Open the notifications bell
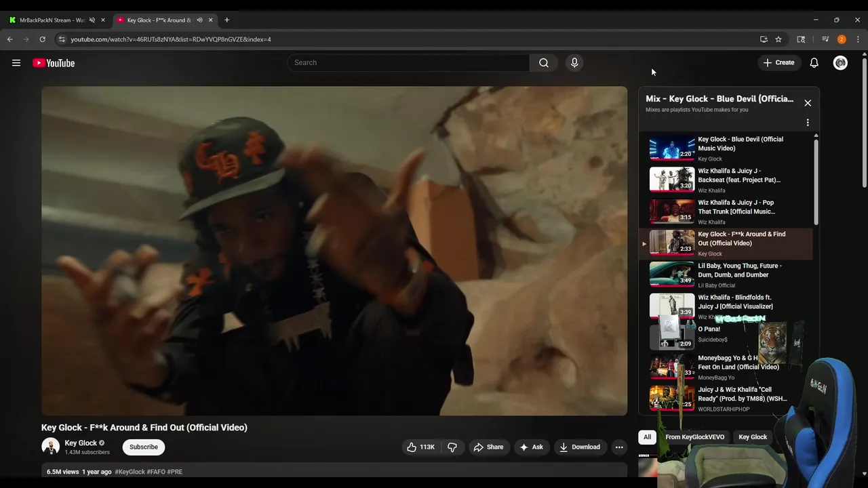868x488 pixels. pyautogui.click(x=814, y=63)
